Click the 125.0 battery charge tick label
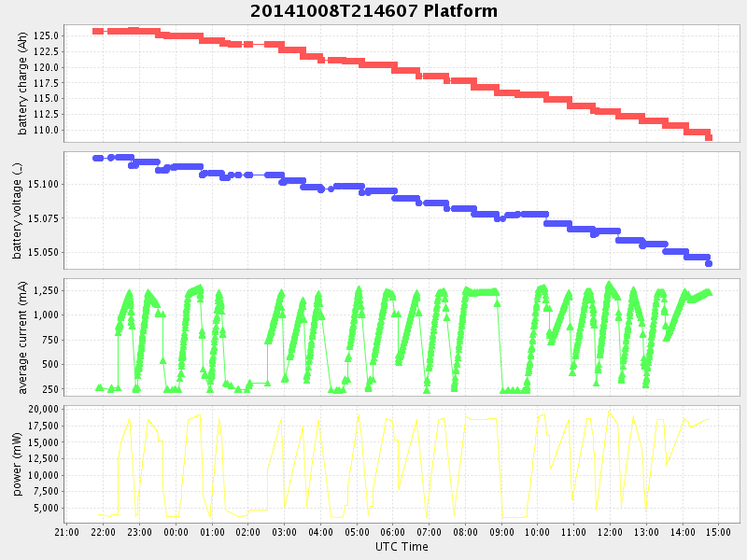The width and height of the screenshot is (747, 560). pyautogui.click(x=47, y=35)
